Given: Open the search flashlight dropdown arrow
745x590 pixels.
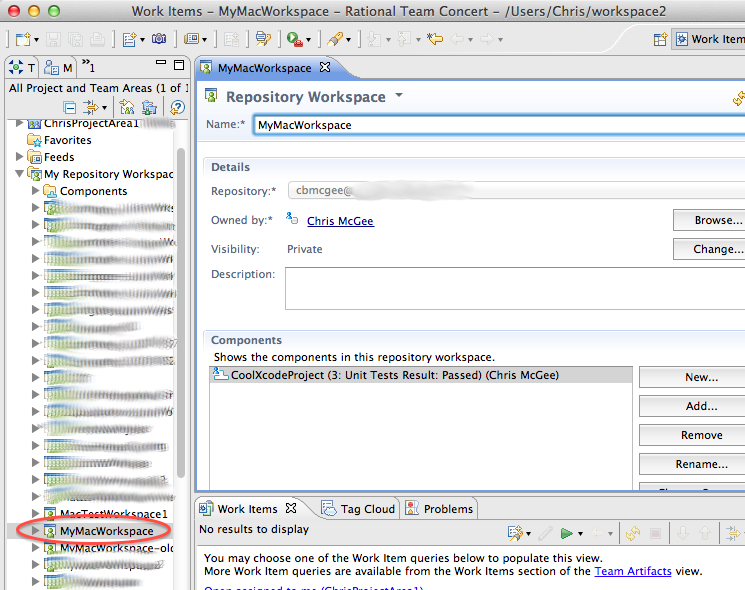Looking at the screenshot, I should click(349, 40).
